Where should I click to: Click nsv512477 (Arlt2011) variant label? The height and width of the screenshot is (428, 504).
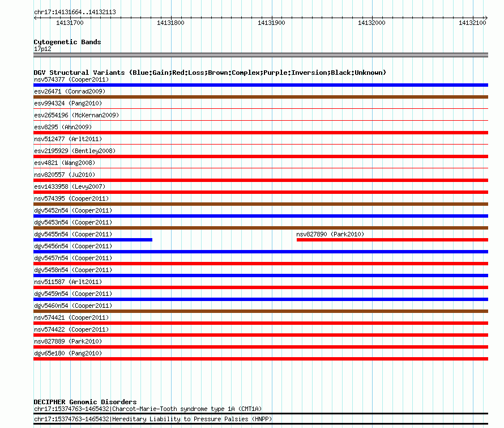68,139
